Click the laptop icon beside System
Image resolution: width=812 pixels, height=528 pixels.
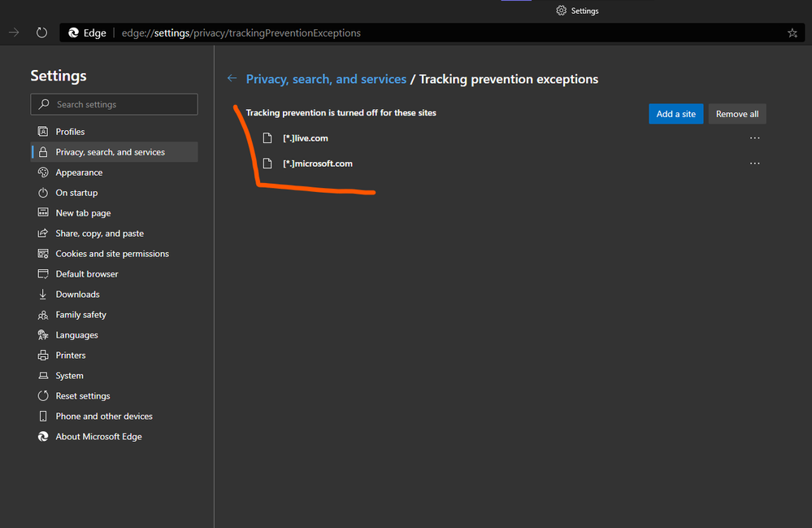coord(43,376)
